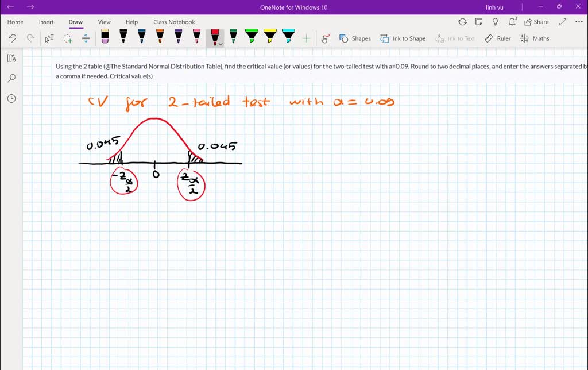Image resolution: width=588 pixels, height=370 pixels.
Task: Click the Share button
Action: tap(536, 22)
